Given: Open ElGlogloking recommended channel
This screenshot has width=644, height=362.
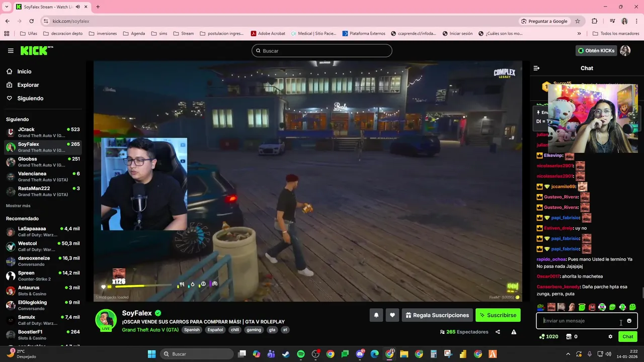Looking at the screenshot, I should (43, 305).
